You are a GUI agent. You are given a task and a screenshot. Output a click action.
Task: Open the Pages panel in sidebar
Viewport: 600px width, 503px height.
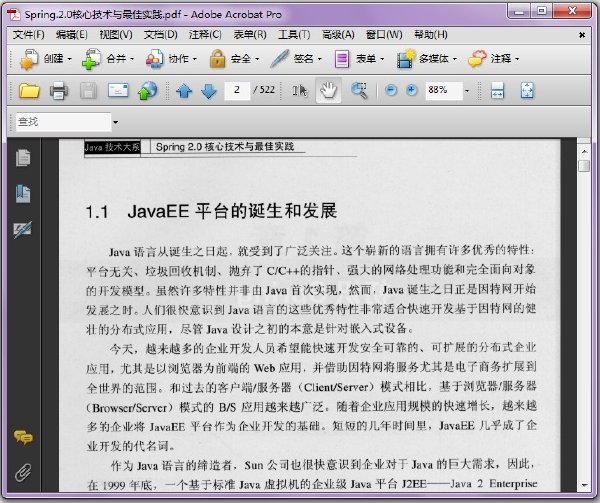tap(23, 158)
